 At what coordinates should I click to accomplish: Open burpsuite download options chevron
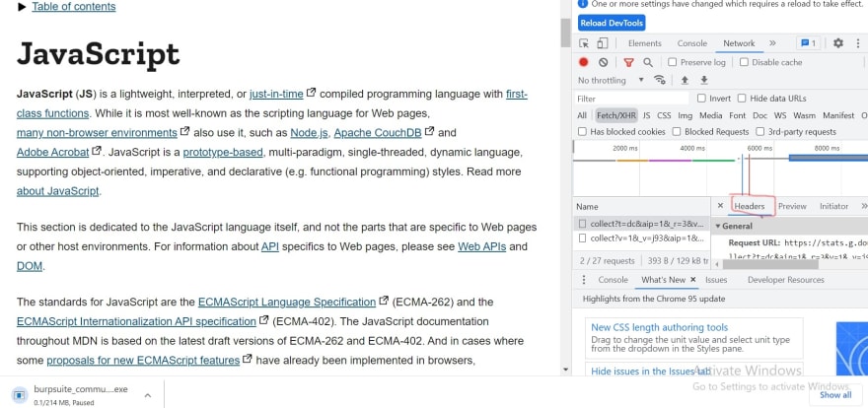click(148, 395)
